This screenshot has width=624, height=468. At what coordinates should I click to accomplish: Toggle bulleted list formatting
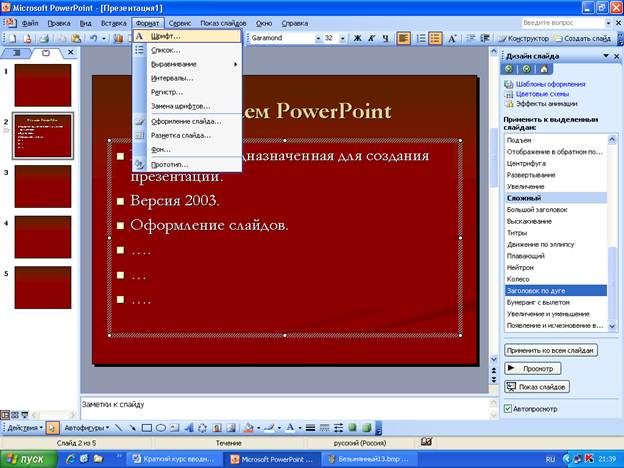[x=435, y=38]
